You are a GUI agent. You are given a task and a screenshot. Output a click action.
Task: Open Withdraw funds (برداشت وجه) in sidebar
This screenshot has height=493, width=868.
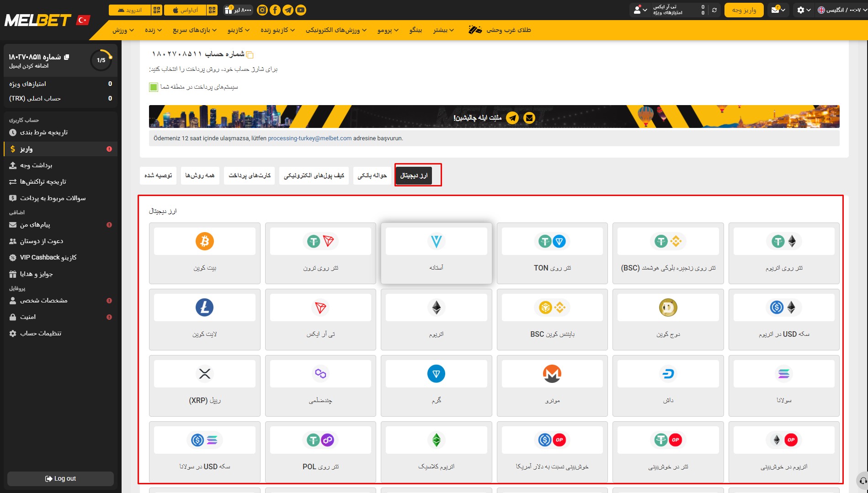point(60,165)
